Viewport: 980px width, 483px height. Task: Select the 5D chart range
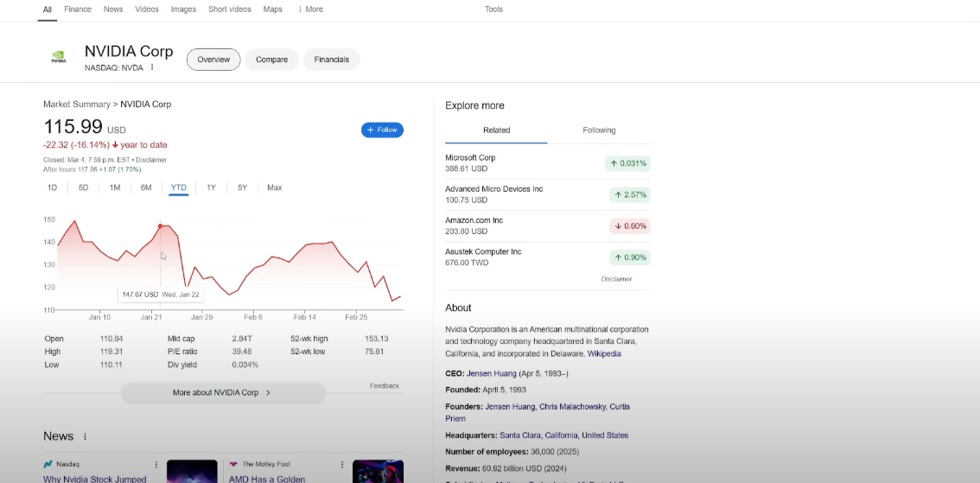[83, 187]
